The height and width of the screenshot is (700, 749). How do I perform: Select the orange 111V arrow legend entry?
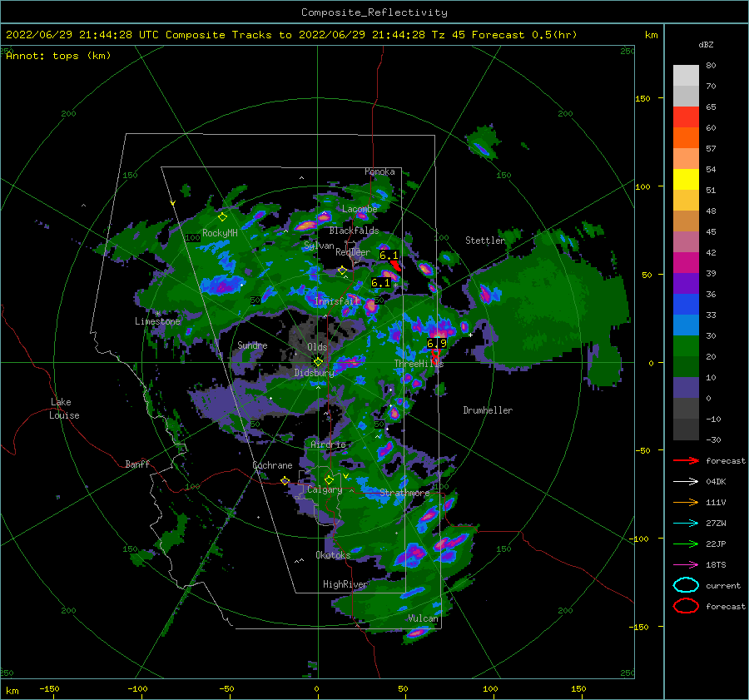click(x=686, y=502)
